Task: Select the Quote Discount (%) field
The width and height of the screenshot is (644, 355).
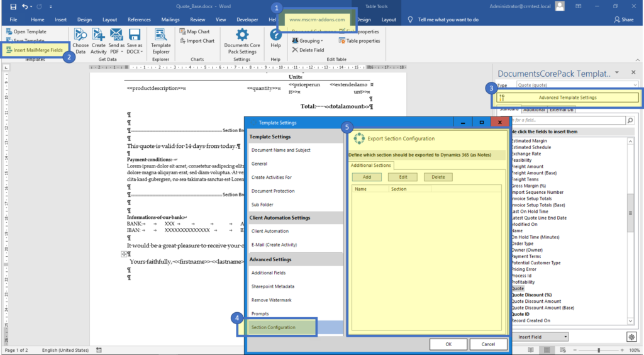Action: point(531,295)
